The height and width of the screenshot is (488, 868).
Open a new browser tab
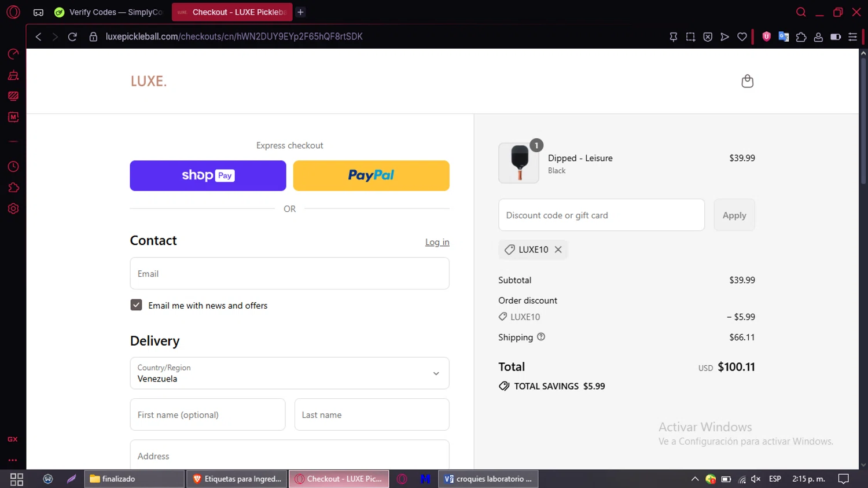300,12
